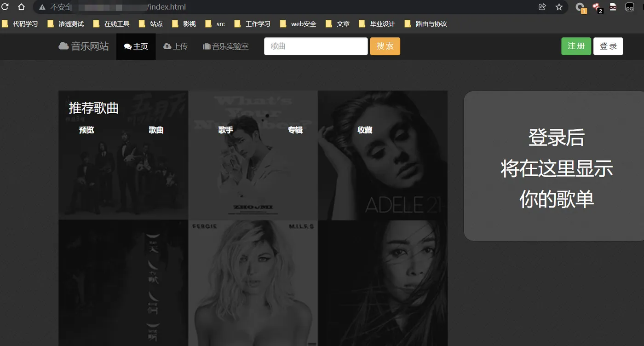Click the cloud upload icon of 上传
This screenshot has height=346, width=644.
click(x=167, y=46)
